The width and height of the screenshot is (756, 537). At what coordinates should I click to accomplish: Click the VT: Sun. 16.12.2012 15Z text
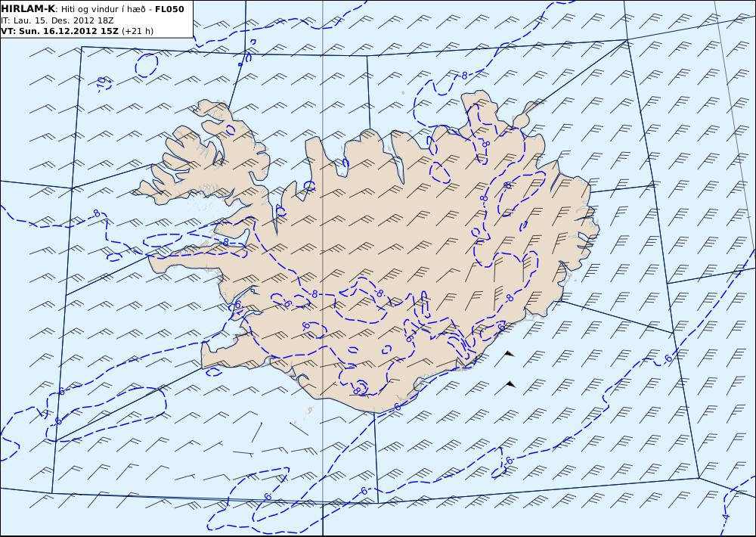coord(59,31)
